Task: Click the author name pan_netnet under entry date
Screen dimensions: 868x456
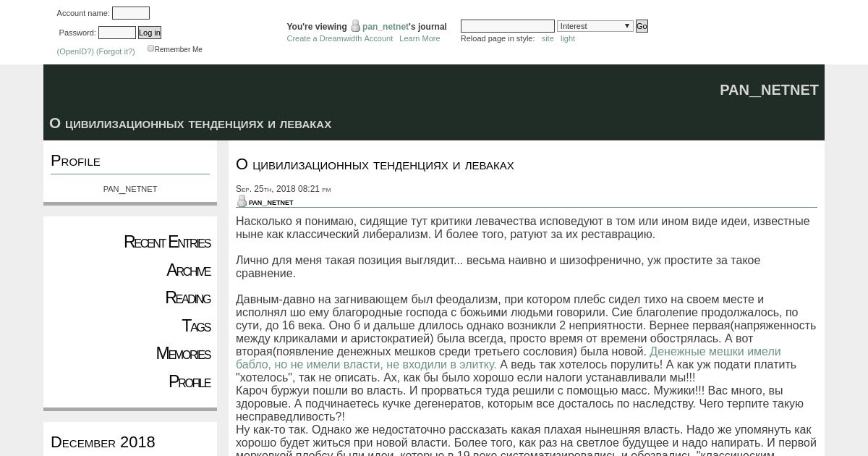Action: (x=271, y=203)
